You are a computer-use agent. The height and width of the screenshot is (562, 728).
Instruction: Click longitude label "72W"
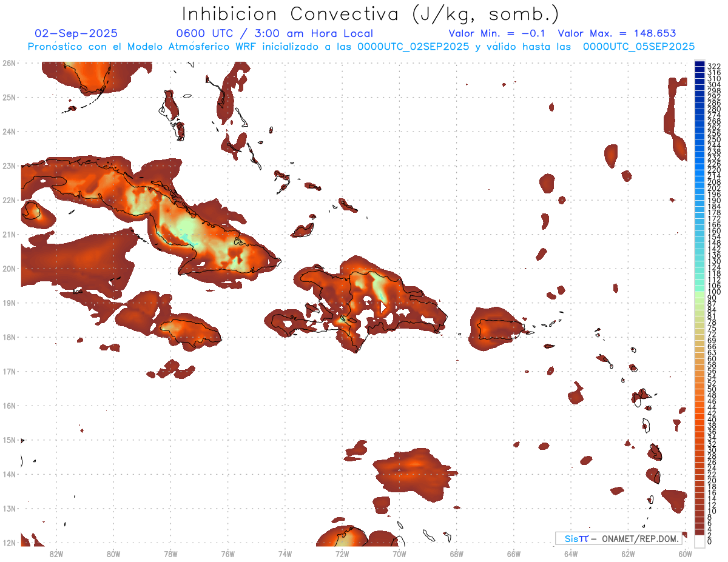click(342, 554)
